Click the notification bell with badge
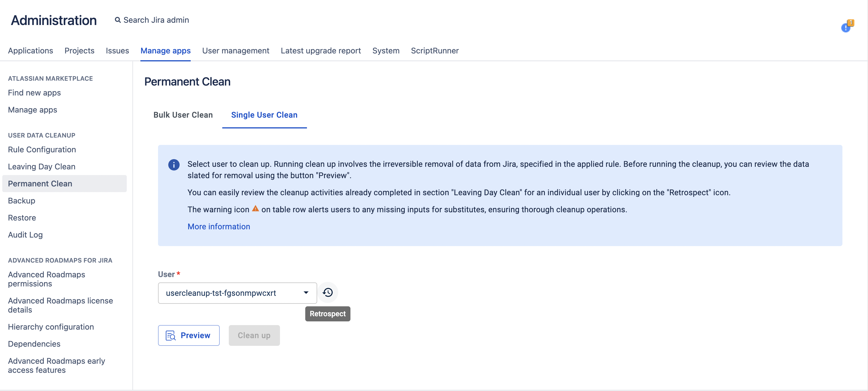868x391 pixels. [x=846, y=27]
